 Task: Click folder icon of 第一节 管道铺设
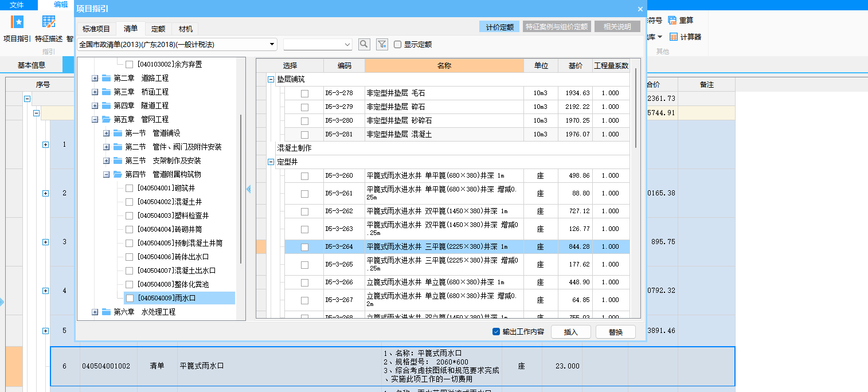118,133
